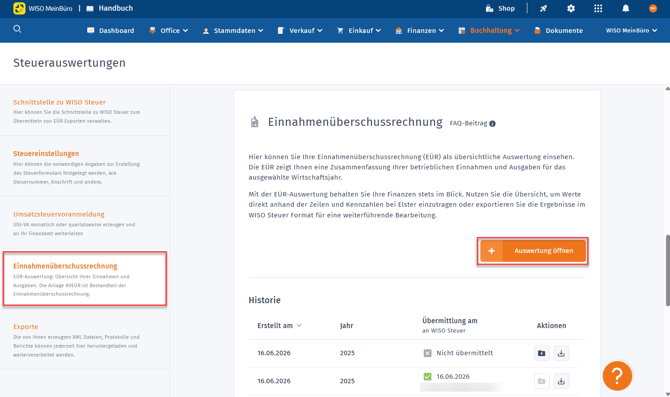Click the greyed folder icon in second row
This screenshot has height=397, width=670.
pyautogui.click(x=541, y=381)
